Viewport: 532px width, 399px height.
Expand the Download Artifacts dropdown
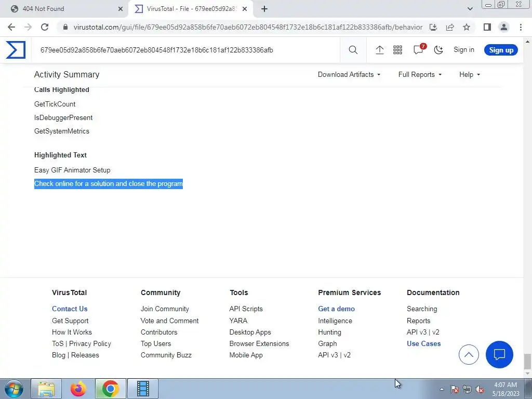pos(349,75)
